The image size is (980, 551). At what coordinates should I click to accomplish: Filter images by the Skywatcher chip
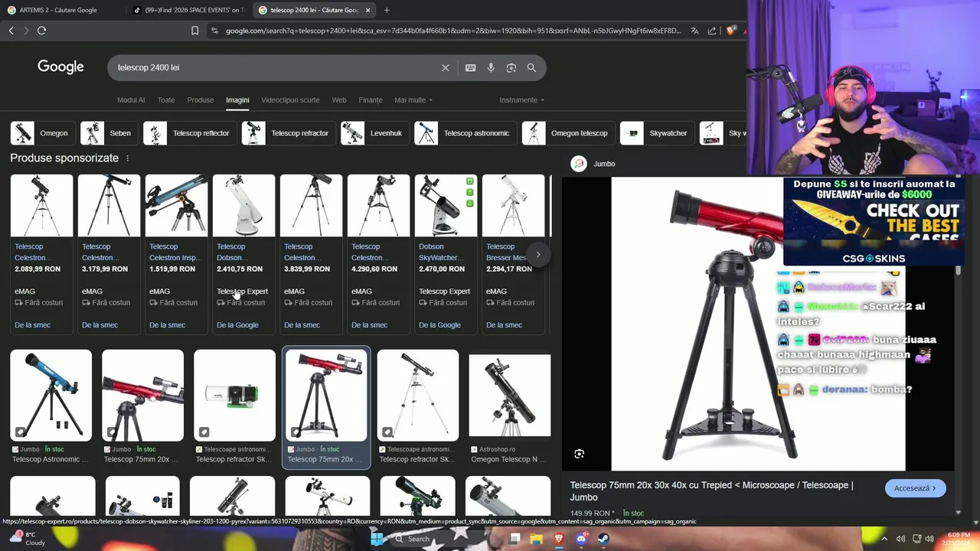(x=656, y=133)
